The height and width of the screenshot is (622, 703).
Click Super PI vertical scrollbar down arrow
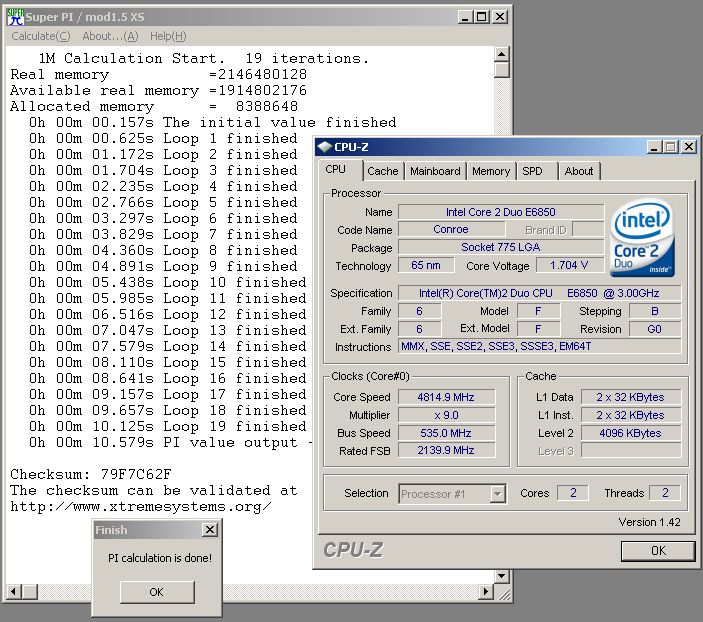pos(501,575)
